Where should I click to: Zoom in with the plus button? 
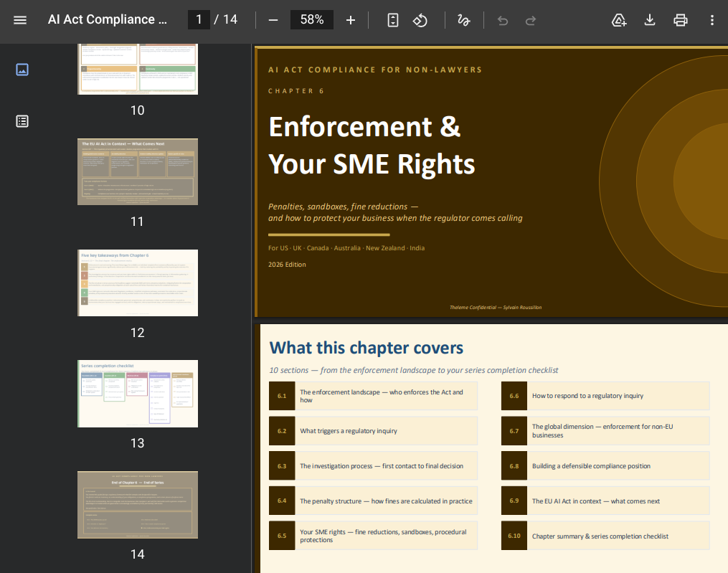pos(351,20)
